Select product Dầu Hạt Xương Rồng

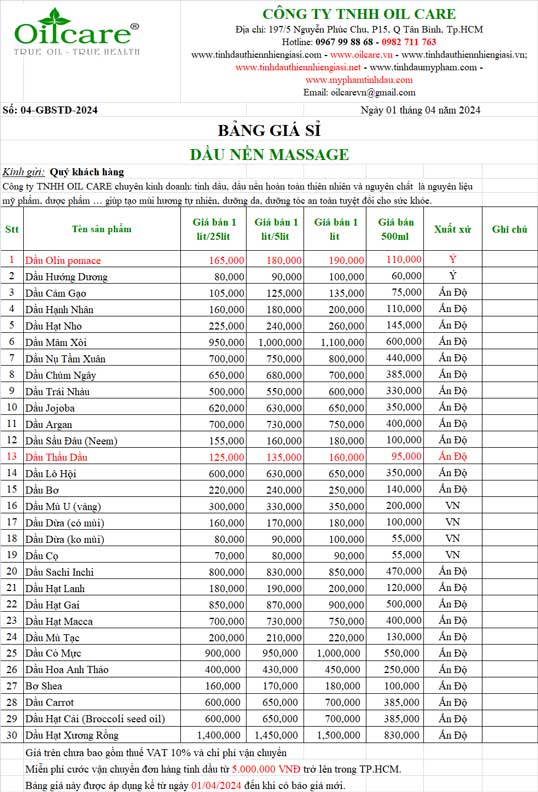click(x=72, y=735)
